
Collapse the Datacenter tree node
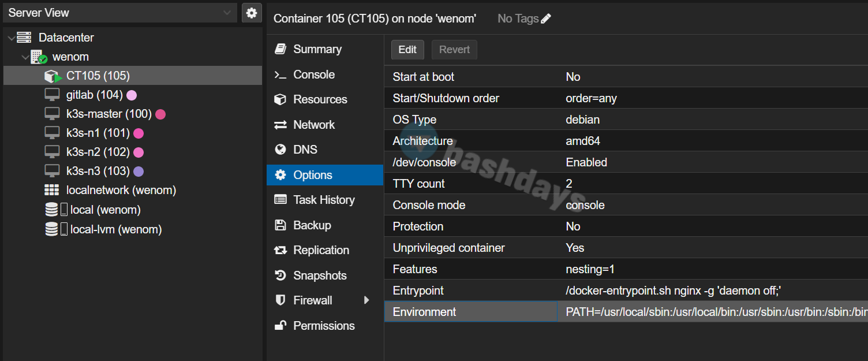12,38
